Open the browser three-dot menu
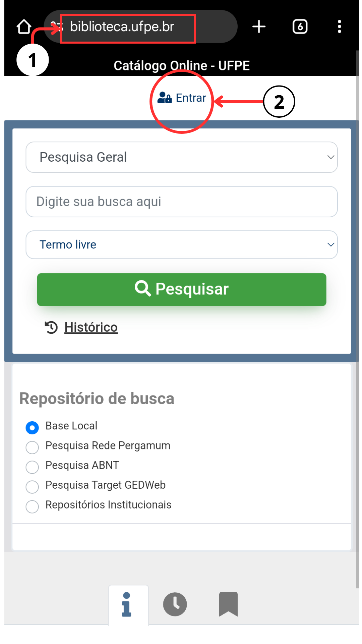Viewport: 362px width, 644px height. click(340, 26)
